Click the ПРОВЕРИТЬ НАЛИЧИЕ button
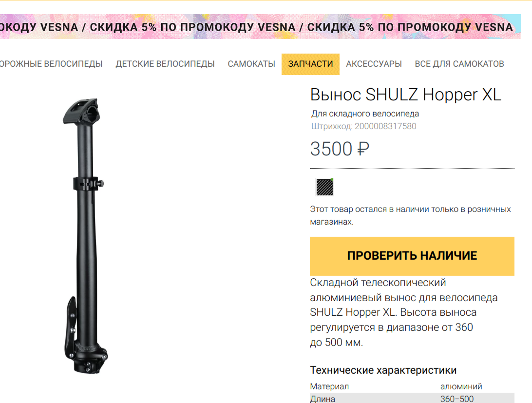Image resolution: width=532 pixels, height=403 pixels. pyautogui.click(x=412, y=256)
